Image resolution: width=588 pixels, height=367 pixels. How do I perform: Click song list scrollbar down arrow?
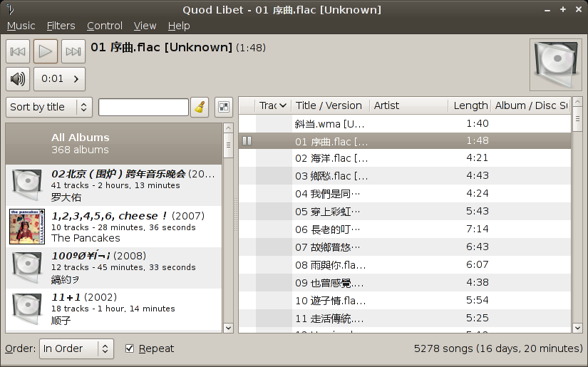point(577,328)
